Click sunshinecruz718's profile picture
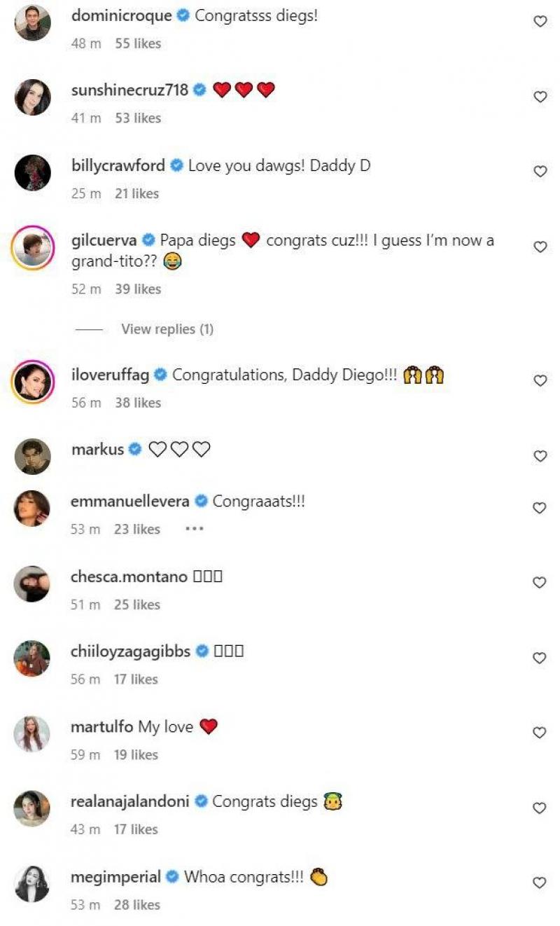Screen dimensions: 560x926 [32, 97]
